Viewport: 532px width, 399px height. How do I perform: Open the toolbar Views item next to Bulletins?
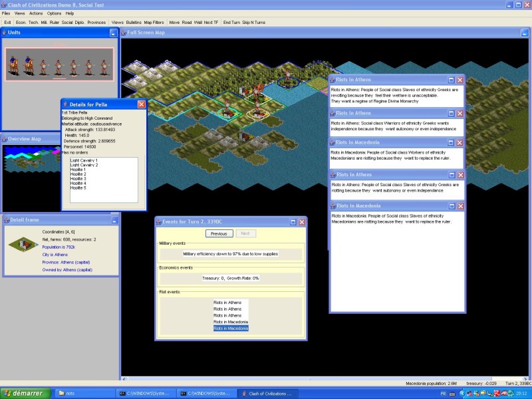coord(117,22)
